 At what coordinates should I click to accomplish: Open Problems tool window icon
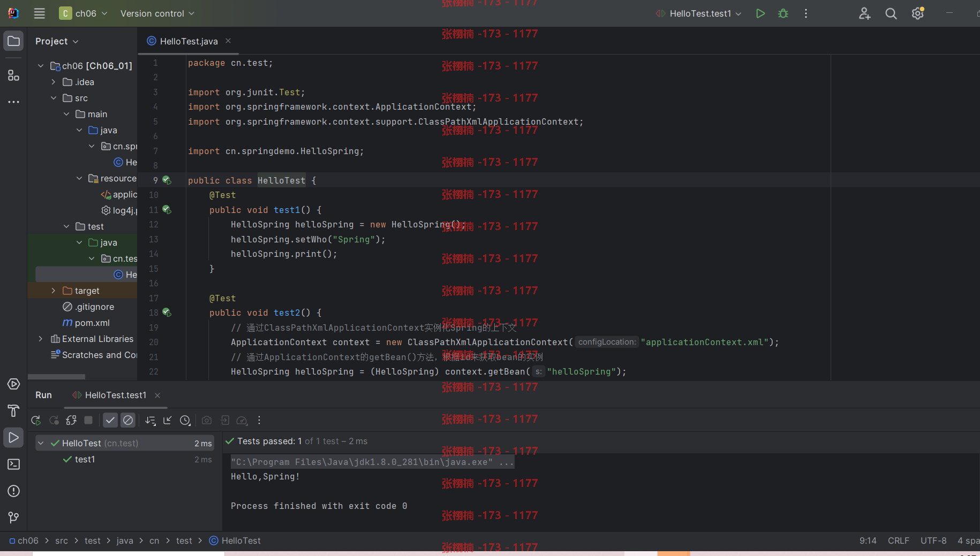click(x=13, y=491)
